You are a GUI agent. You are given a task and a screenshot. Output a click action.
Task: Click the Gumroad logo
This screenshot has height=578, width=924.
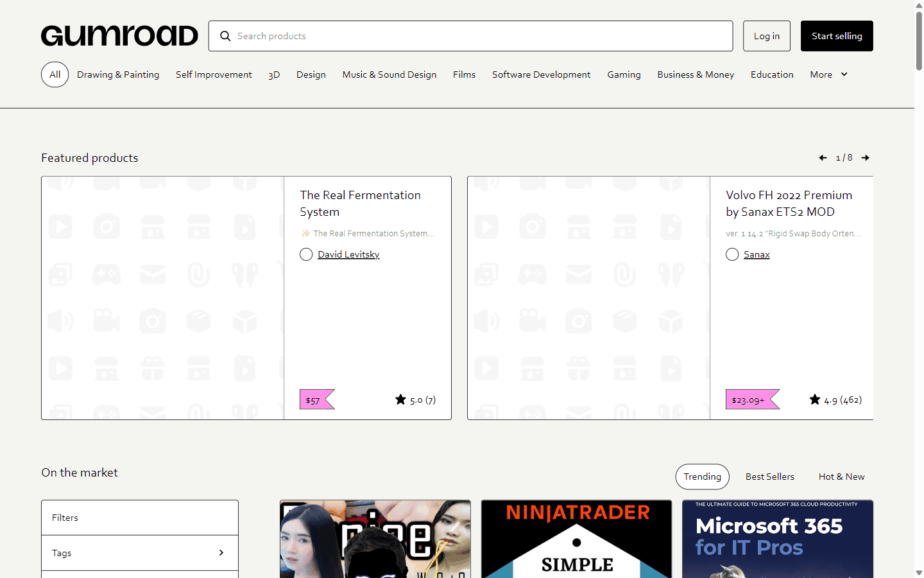pos(119,36)
